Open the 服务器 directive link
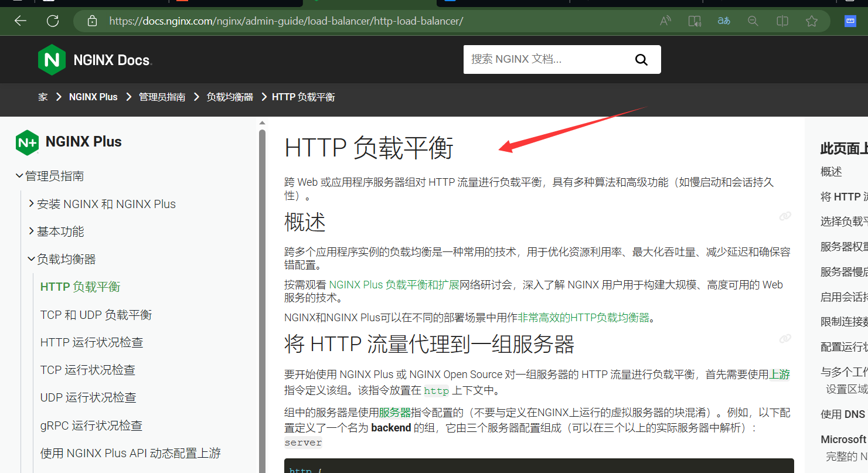The height and width of the screenshot is (473, 868). click(x=395, y=413)
